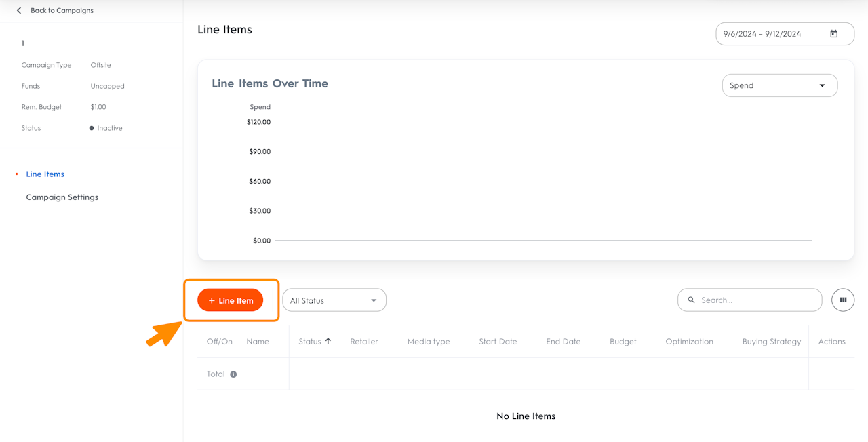Open the calendar date picker icon
The width and height of the screenshot is (868, 442).
click(x=834, y=34)
